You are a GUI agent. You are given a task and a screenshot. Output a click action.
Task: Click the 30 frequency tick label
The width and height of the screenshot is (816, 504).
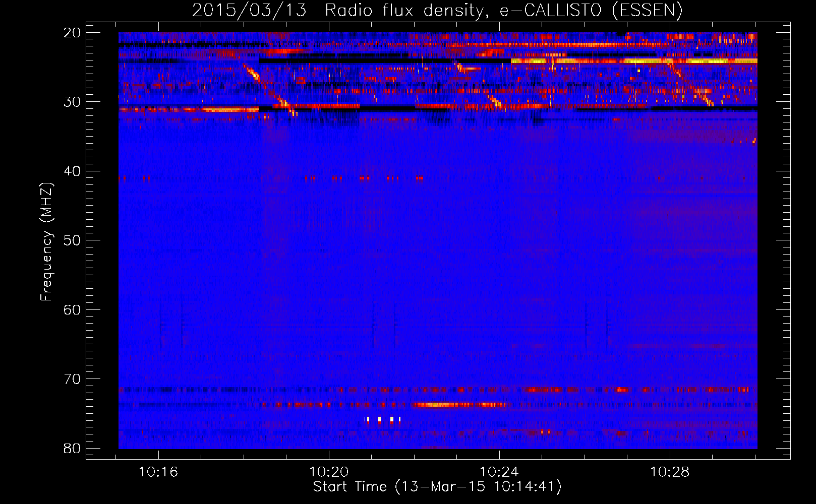[x=72, y=102]
